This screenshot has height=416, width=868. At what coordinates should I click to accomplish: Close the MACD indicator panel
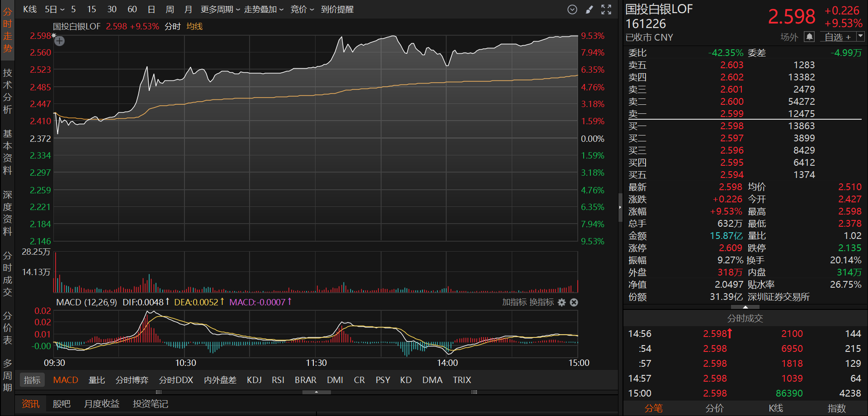pyautogui.click(x=574, y=302)
